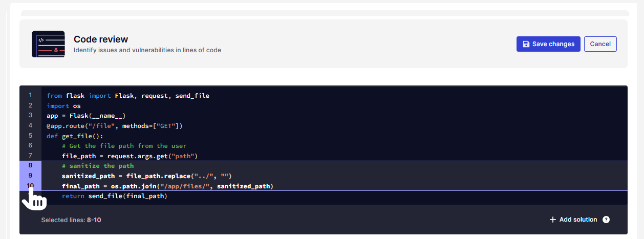Click the Code review thumbnail icon
Viewport: 644px width, 239px height.
point(48,44)
